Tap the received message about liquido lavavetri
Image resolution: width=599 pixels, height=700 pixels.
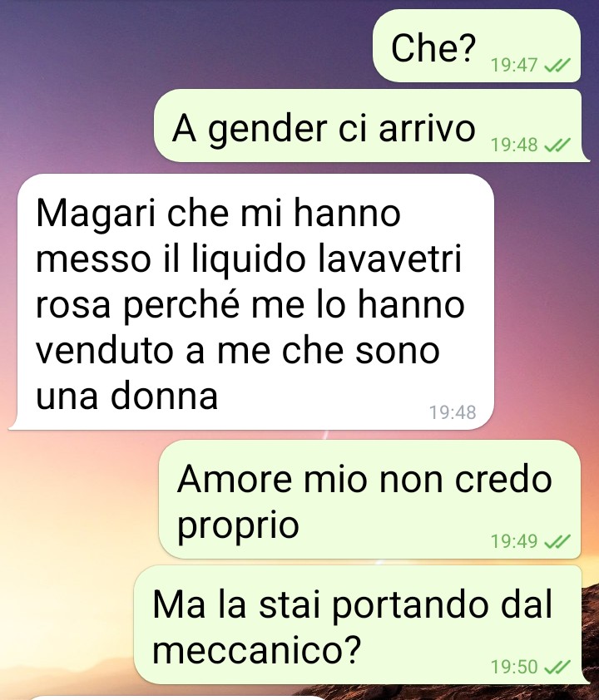click(252, 302)
